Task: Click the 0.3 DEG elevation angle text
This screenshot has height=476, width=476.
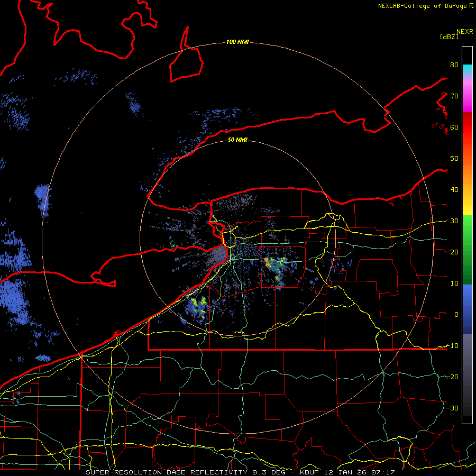Action: (268, 472)
